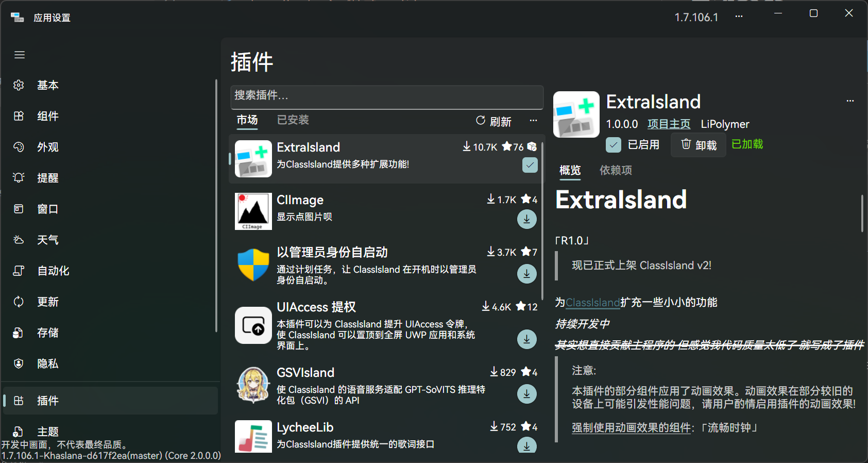Click the 自动化 sidebar icon
The image size is (868, 463).
19,271
